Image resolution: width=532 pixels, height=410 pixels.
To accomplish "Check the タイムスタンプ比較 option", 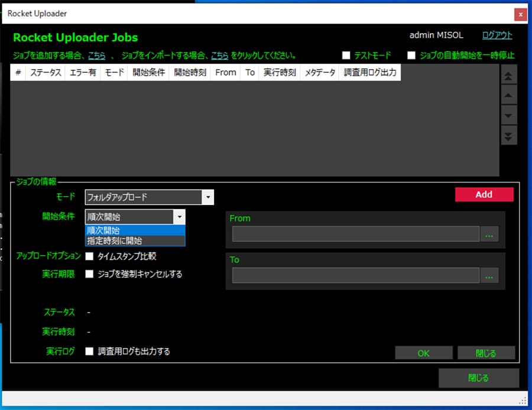I will (89, 256).
